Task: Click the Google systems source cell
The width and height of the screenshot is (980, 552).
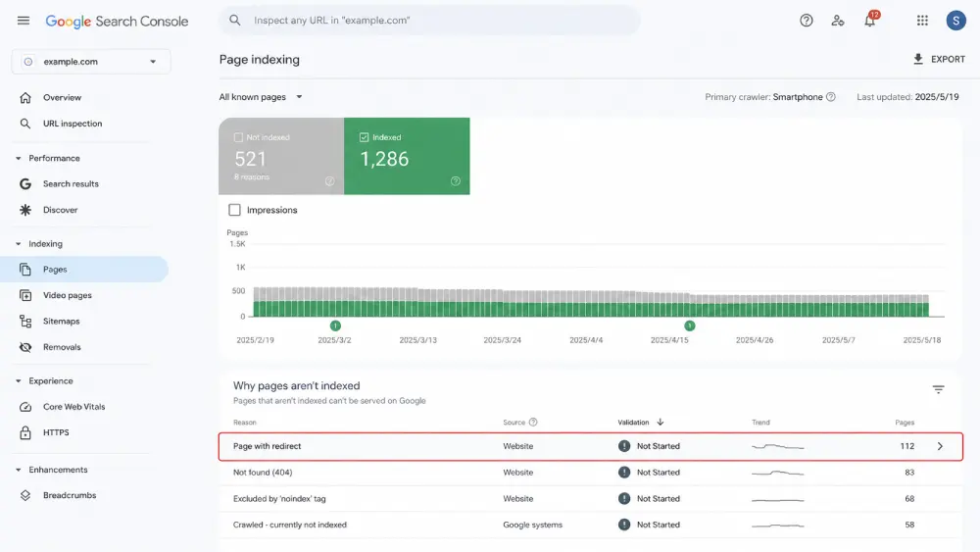Action: (x=532, y=526)
